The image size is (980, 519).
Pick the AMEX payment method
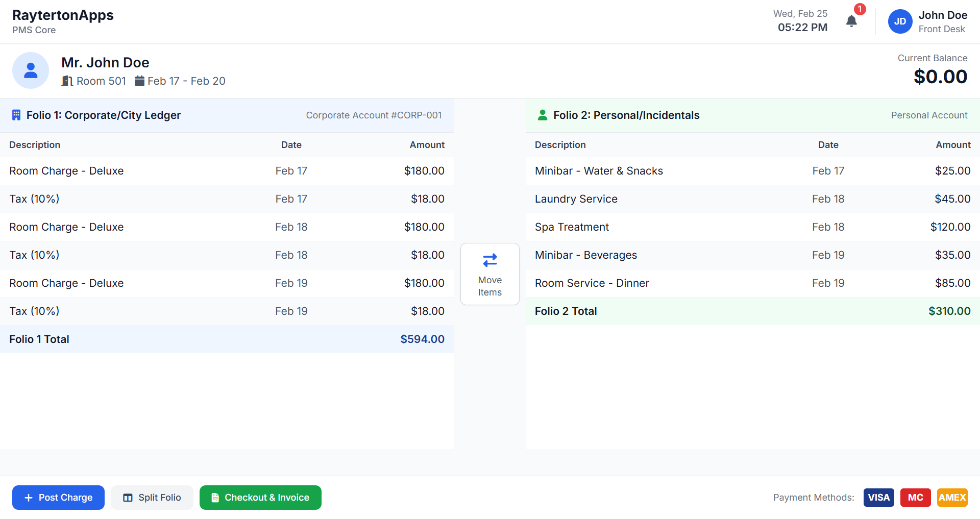952,498
